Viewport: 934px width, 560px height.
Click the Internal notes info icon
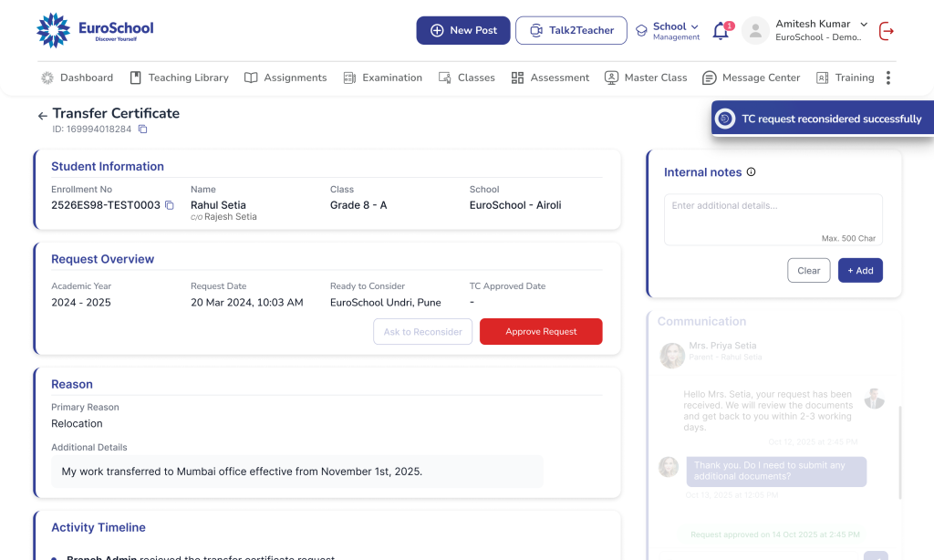[x=752, y=172]
